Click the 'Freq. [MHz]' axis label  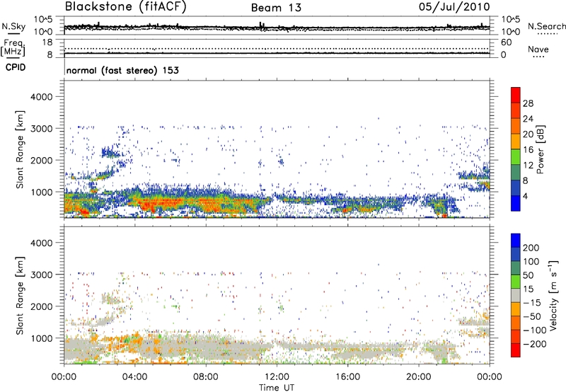point(13,47)
